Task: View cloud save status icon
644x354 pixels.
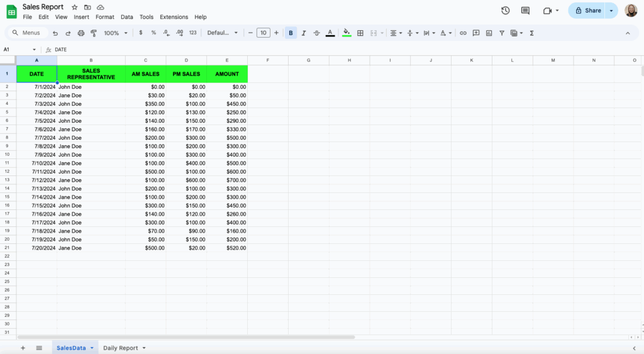Action: (x=100, y=8)
